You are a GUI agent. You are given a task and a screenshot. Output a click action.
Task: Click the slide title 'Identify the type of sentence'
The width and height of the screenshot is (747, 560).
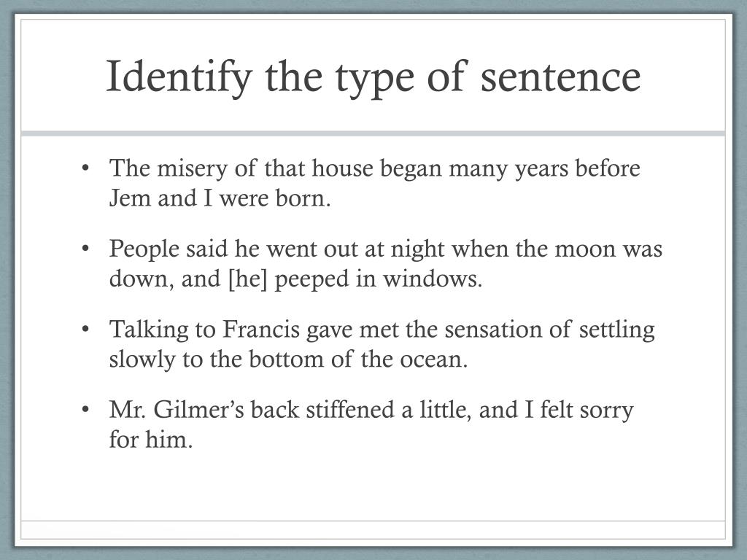click(x=373, y=77)
